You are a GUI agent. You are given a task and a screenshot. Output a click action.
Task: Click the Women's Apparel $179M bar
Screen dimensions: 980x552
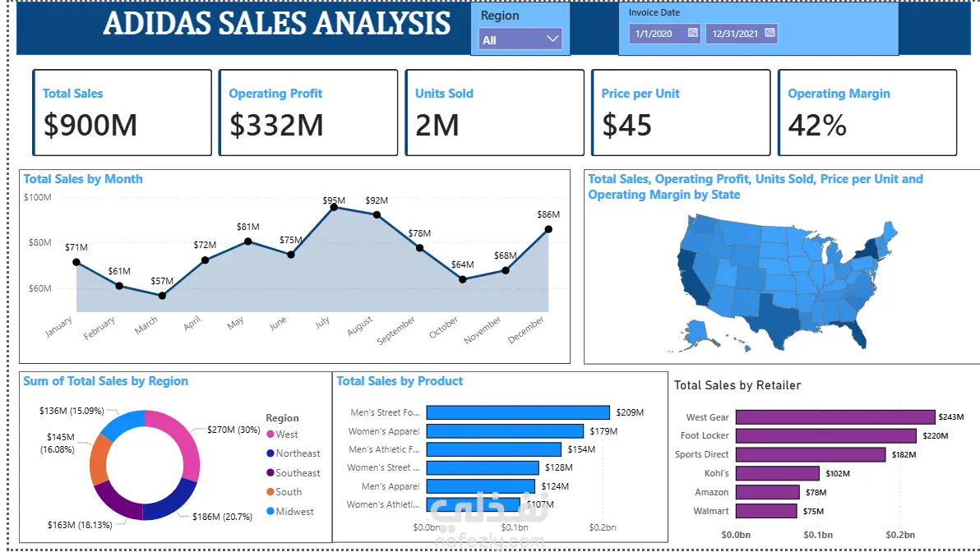(x=505, y=431)
